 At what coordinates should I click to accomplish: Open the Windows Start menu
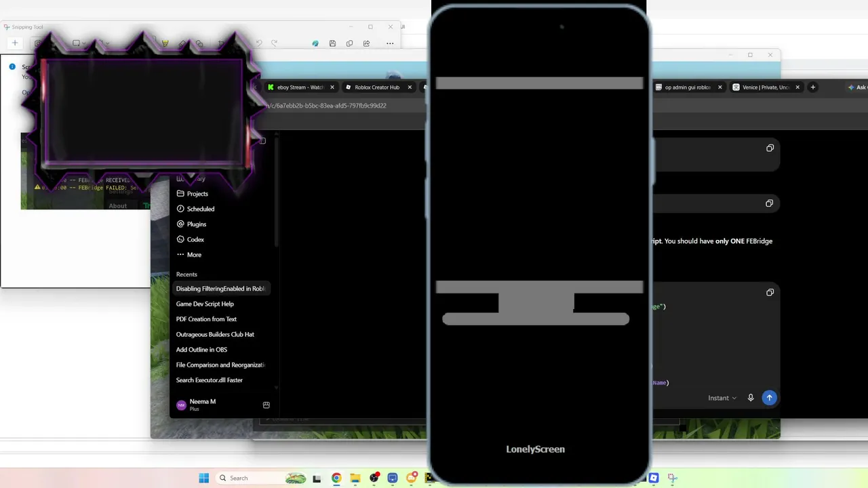pos(203,478)
